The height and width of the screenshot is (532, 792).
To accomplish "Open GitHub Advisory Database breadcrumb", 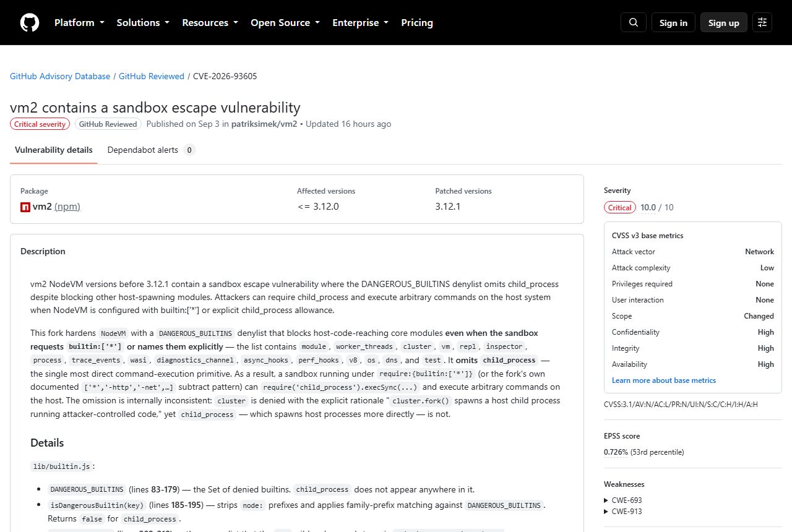I will point(60,76).
